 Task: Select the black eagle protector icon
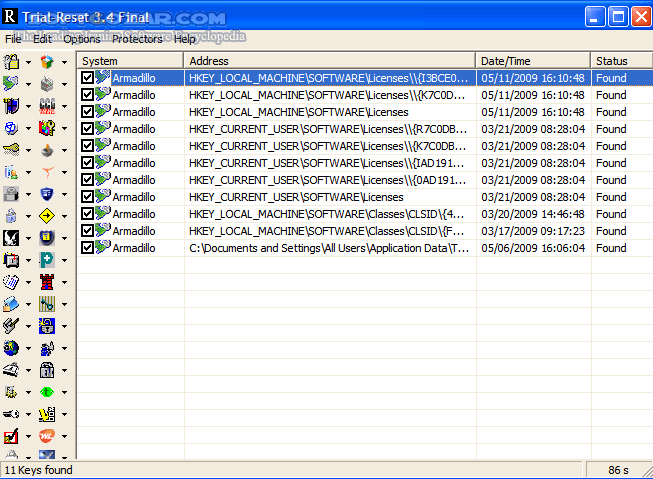click(x=11, y=237)
